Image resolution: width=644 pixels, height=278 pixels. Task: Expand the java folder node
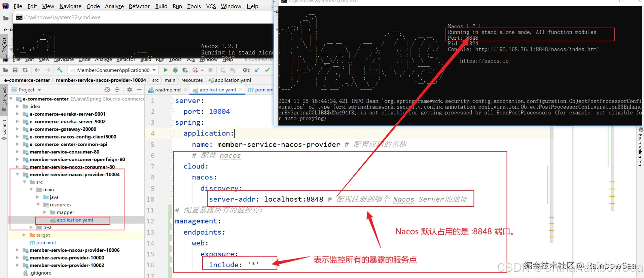[38, 197]
